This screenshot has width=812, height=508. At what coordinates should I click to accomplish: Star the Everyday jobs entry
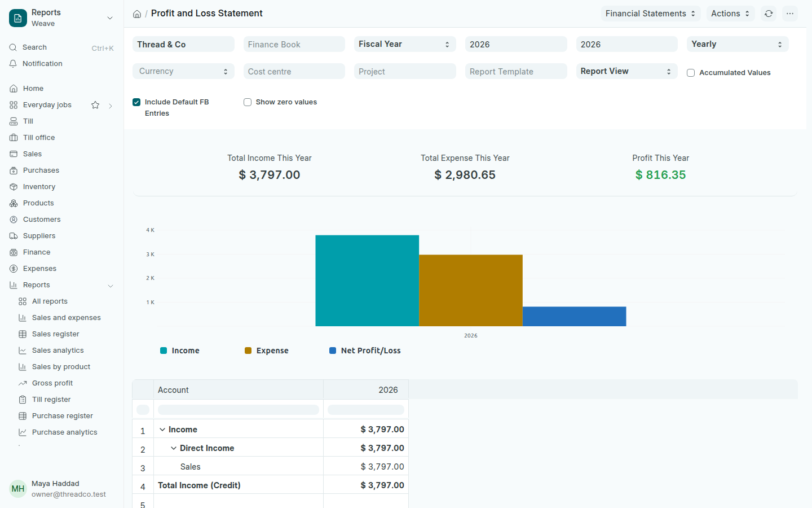coord(95,105)
